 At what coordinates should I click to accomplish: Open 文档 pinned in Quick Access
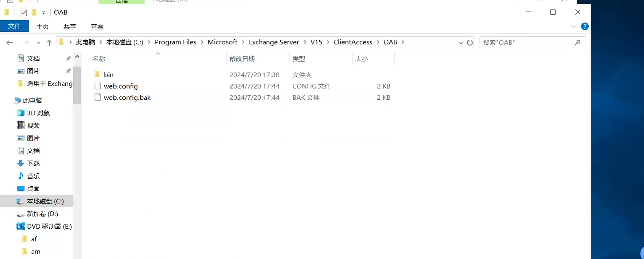pyautogui.click(x=33, y=59)
